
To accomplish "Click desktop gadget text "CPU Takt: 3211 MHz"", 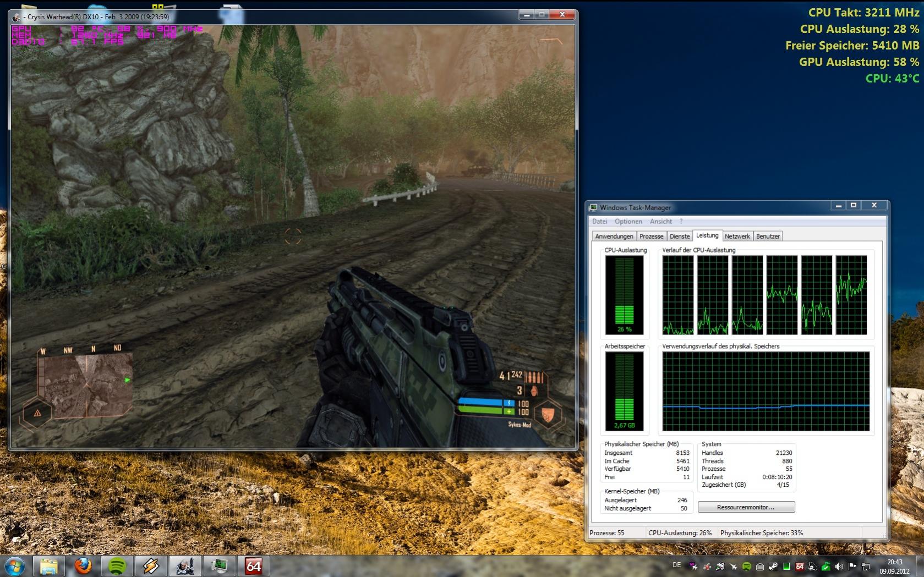I will (863, 12).
